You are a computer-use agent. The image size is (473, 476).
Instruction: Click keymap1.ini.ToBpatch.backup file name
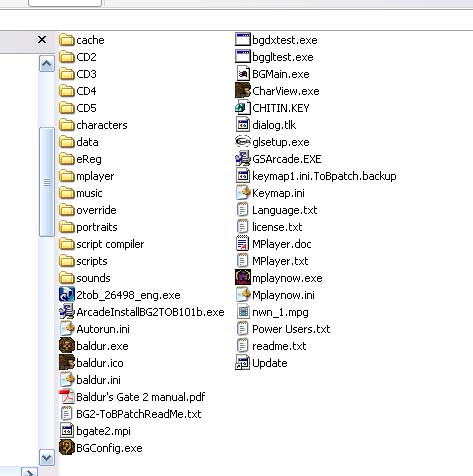click(x=324, y=176)
